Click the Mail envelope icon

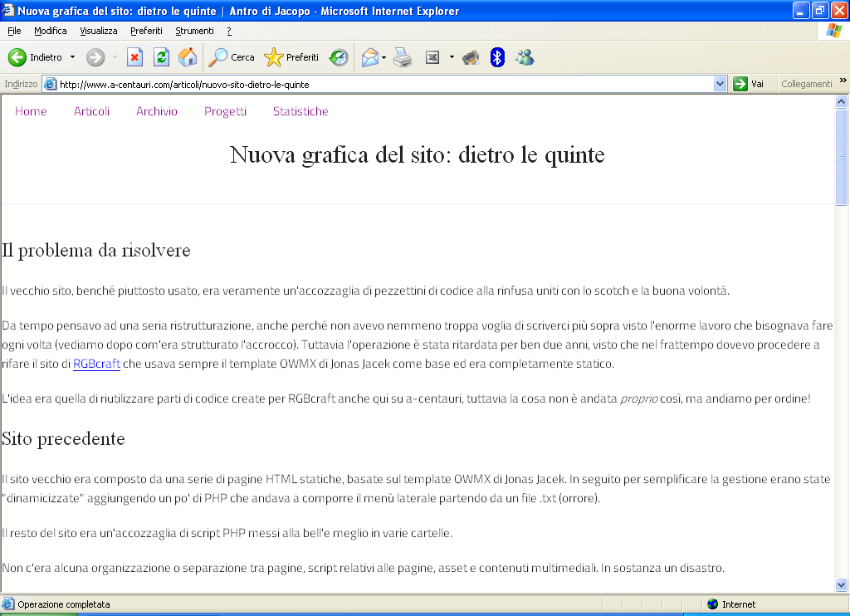tap(369, 57)
